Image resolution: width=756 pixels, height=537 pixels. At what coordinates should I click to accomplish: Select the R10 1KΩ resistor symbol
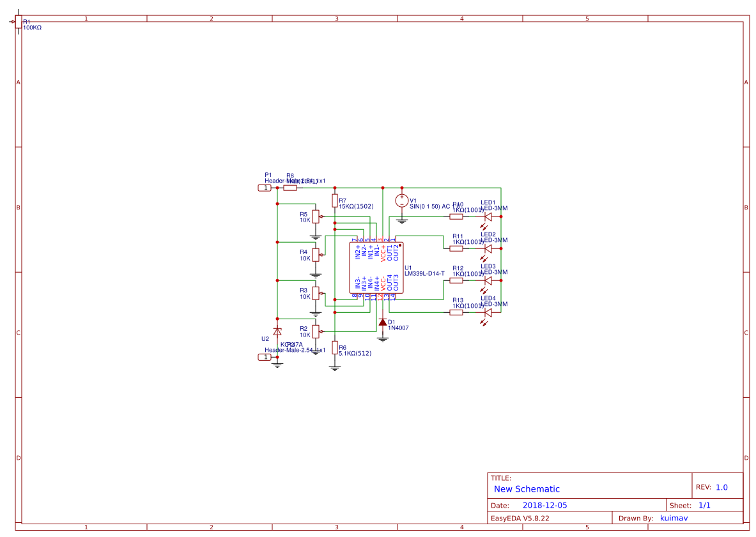pyautogui.click(x=456, y=216)
